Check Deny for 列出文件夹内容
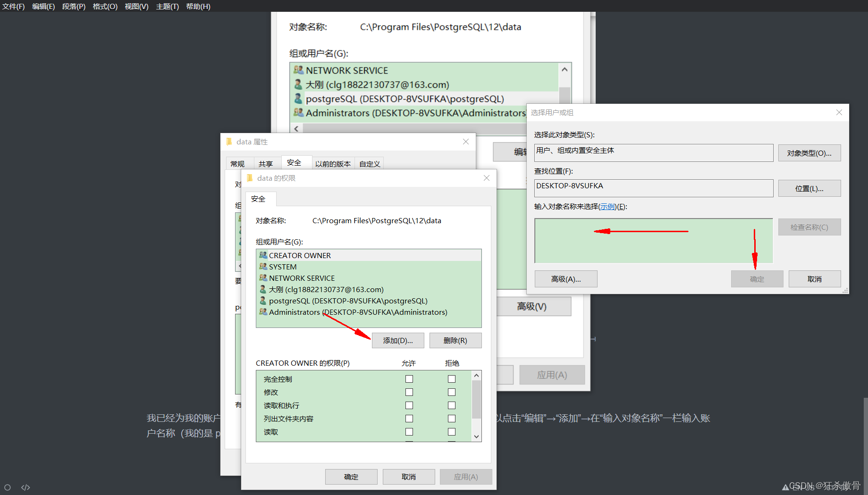868x495 pixels. click(x=452, y=419)
